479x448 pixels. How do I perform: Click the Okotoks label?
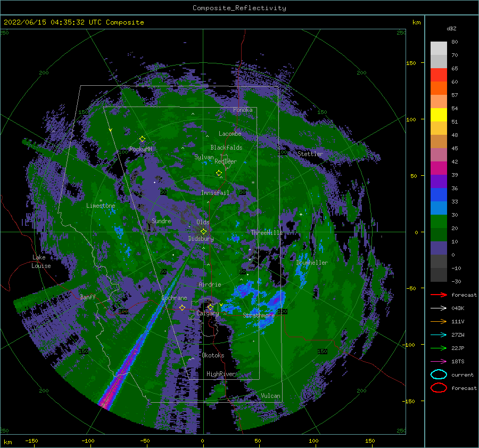[213, 355]
